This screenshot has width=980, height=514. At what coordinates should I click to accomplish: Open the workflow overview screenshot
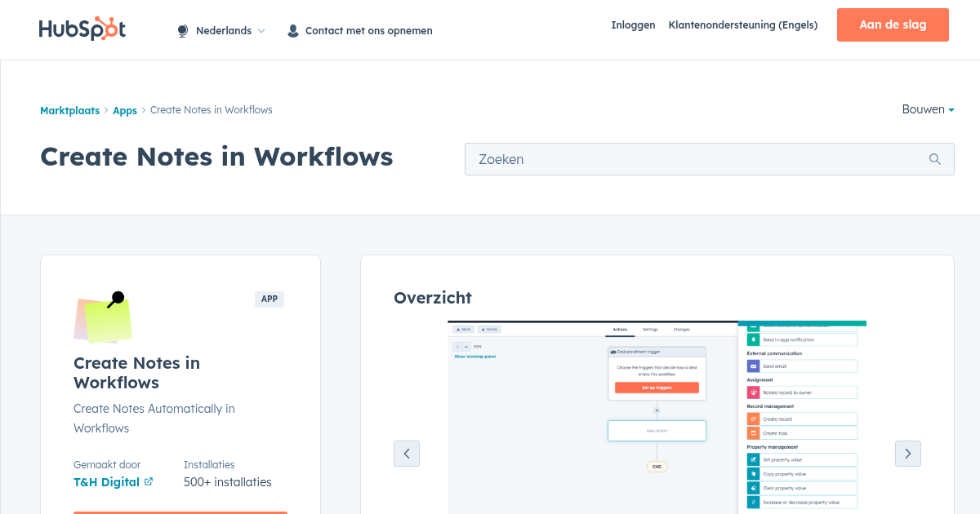coord(657,417)
